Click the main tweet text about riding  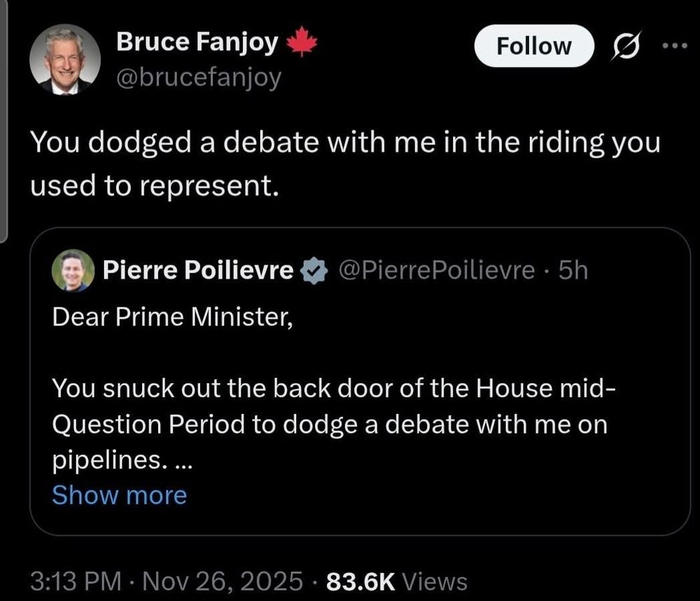(344, 163)
